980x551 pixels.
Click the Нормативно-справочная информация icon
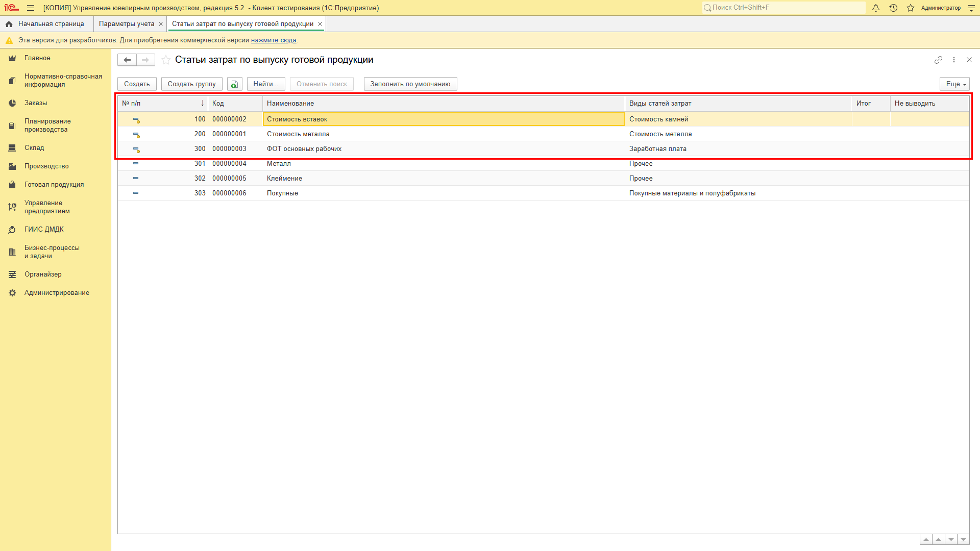pos(12,81)
